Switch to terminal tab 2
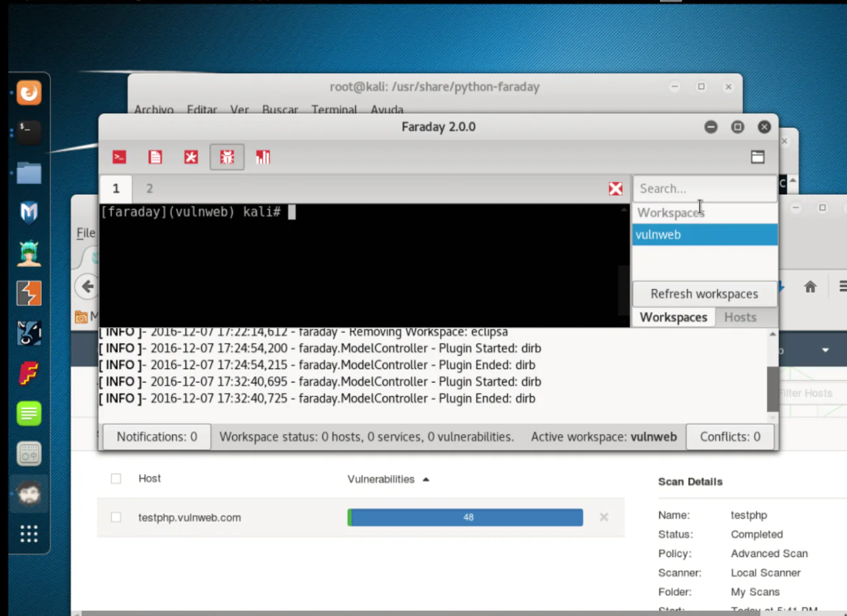Image resolution: width=847 pixels, height=616 pixels. (x=149, y=189)
